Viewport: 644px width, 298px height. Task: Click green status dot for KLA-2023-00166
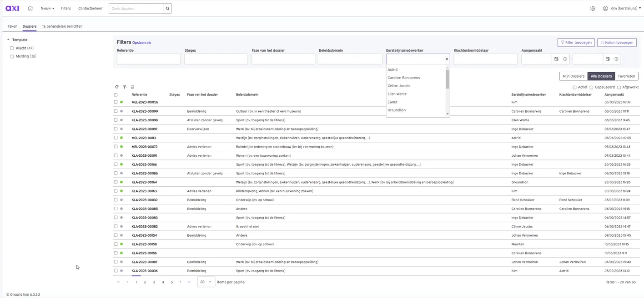[121, 164]
